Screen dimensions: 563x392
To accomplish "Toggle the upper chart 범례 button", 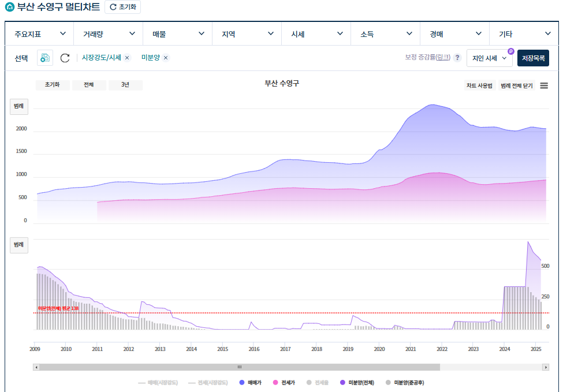I will pyautogui.click(x=18, y=106).
